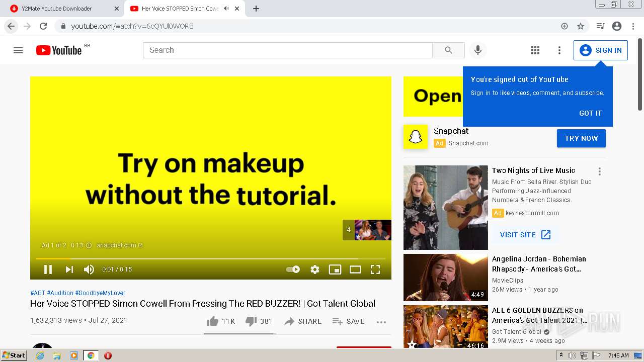Switch to theater mode
The height and width of the screenshot is (362, 644).
tap(355, 269)
